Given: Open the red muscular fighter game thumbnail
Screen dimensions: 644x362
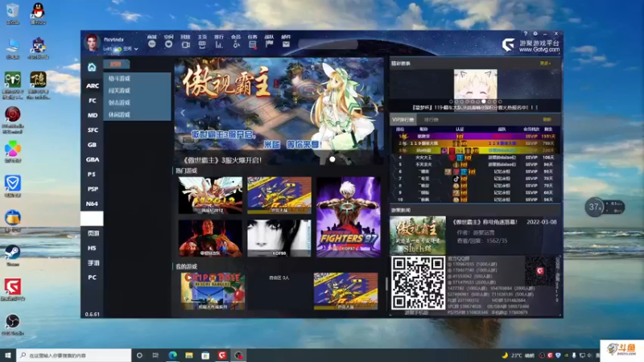Looking at the screenshot, I should coord(210,238).
